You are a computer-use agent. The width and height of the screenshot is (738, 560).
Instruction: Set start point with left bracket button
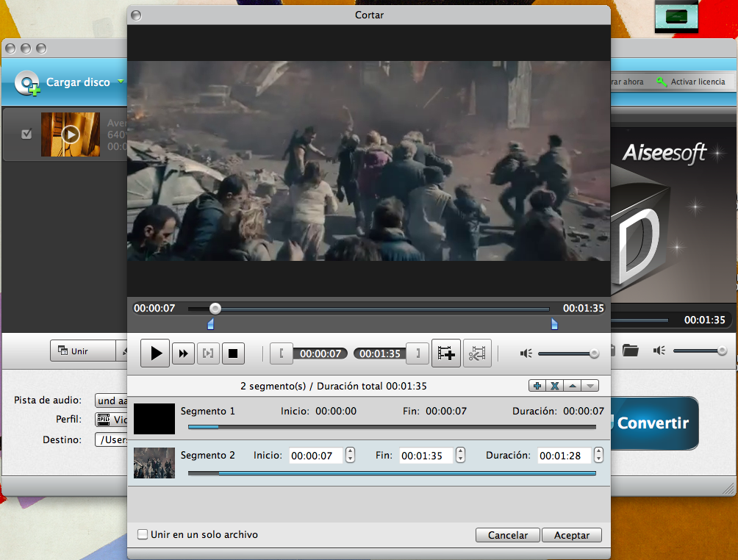point(282,353)
